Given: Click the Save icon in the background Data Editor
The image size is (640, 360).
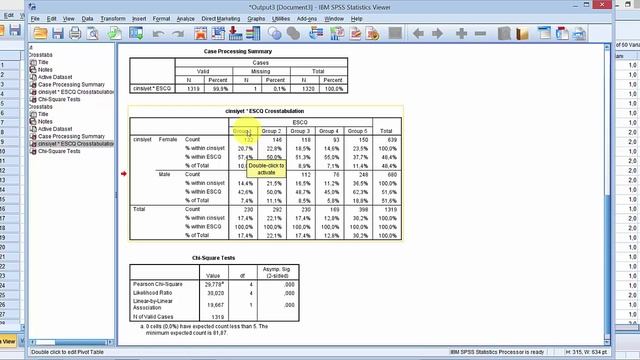Looking at the screenshot, I should pos(15,30).
